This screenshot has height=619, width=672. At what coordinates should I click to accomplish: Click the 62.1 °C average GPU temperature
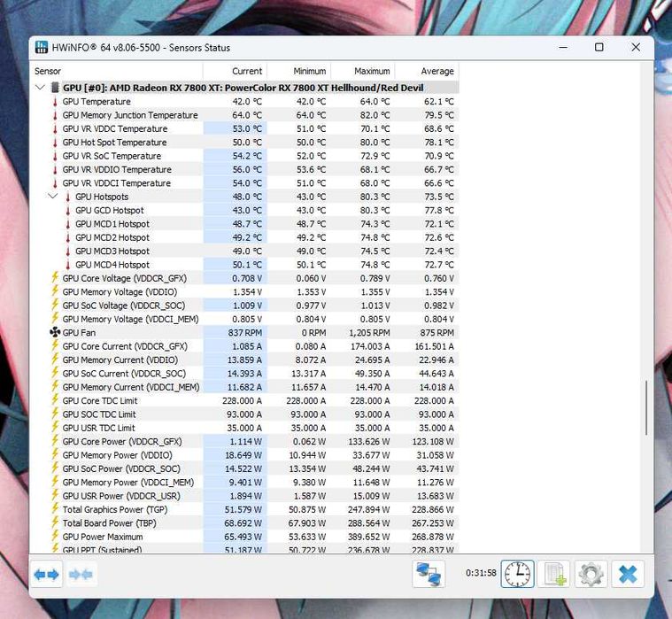click(439, 102)
